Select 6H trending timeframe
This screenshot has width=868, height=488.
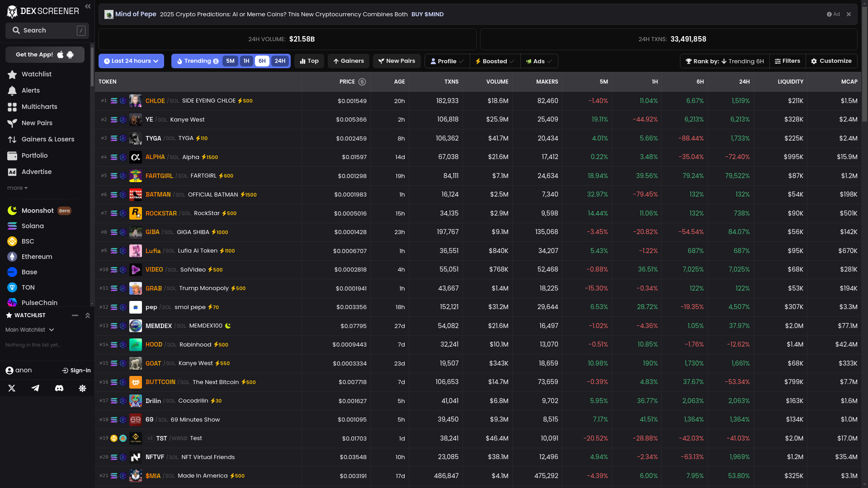pyautogui.click(x=262, y=61)
